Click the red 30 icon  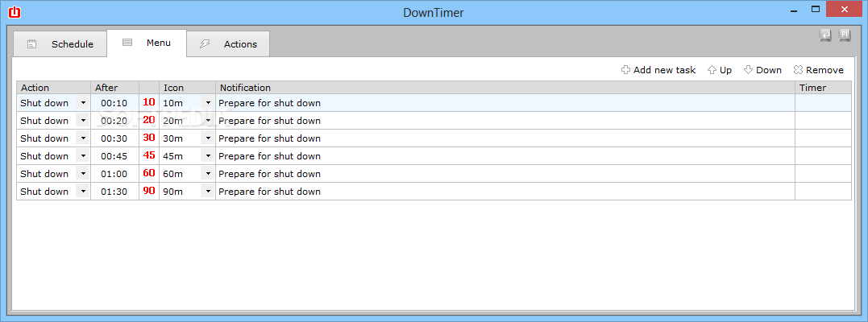[149, 138]
